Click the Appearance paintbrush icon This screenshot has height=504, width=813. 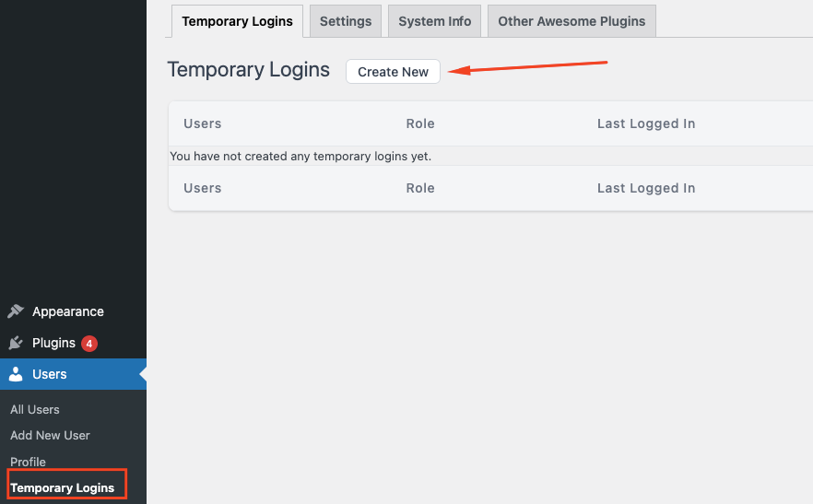(x=16, y=311)
